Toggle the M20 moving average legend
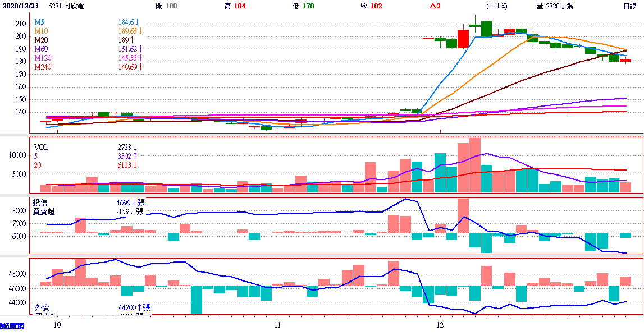The image size is (644, 336). pyautogui.click(x=41, y=40)
